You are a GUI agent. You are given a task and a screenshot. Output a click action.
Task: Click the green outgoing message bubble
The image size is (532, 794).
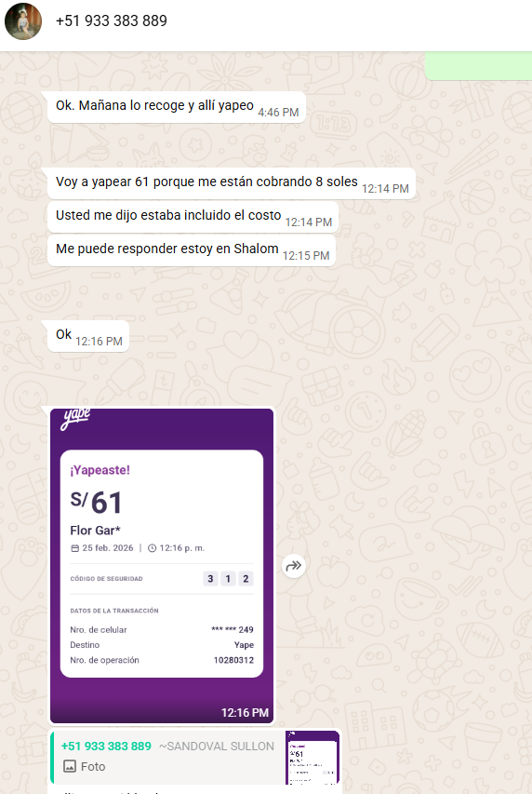click(478, 66)
